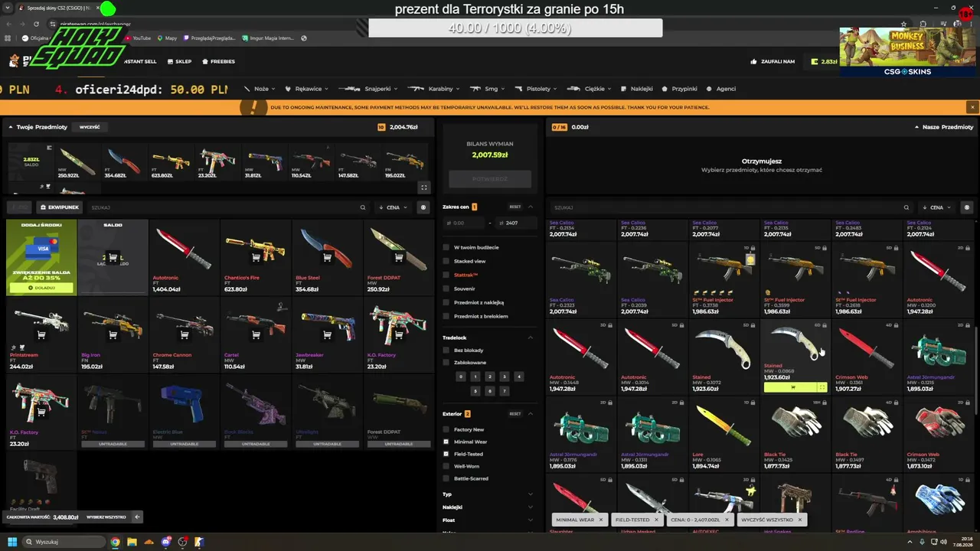
Task: Toggle the Stacked view checkbox
Action: point(446,261)
